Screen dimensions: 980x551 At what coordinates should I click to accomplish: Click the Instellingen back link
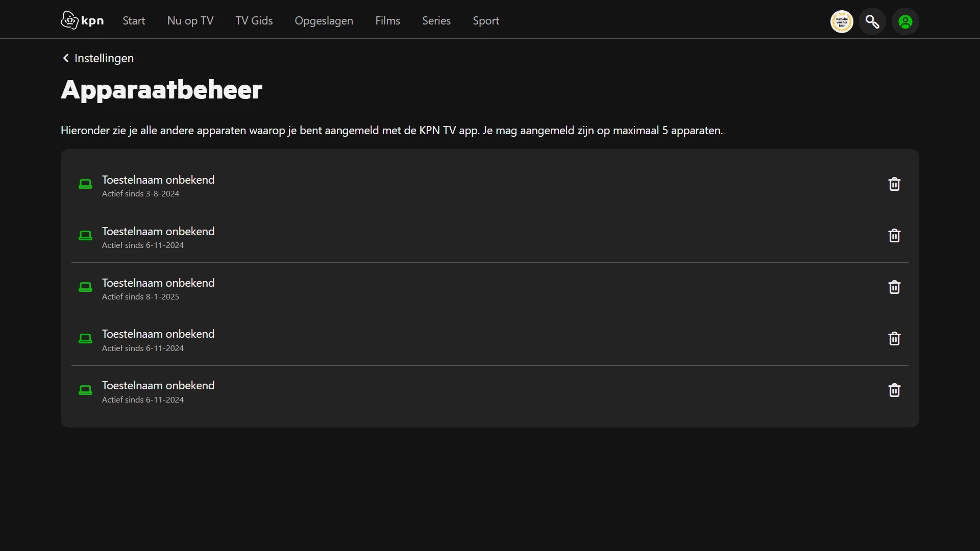tap(104, 58)
